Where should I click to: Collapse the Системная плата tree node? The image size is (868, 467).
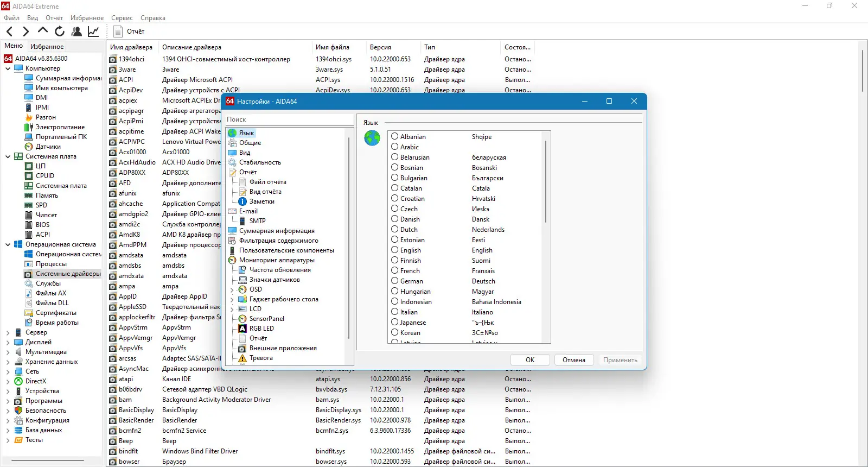coord(8,156)
